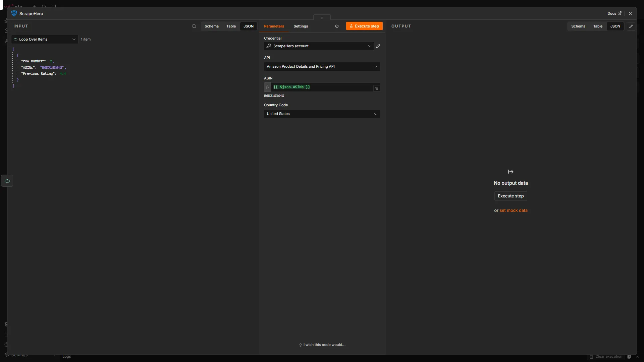The width and height of the screenshot is (644, 362).
Task: Click the ScrapeHero shield node icon
Action: tap(14, 13)
